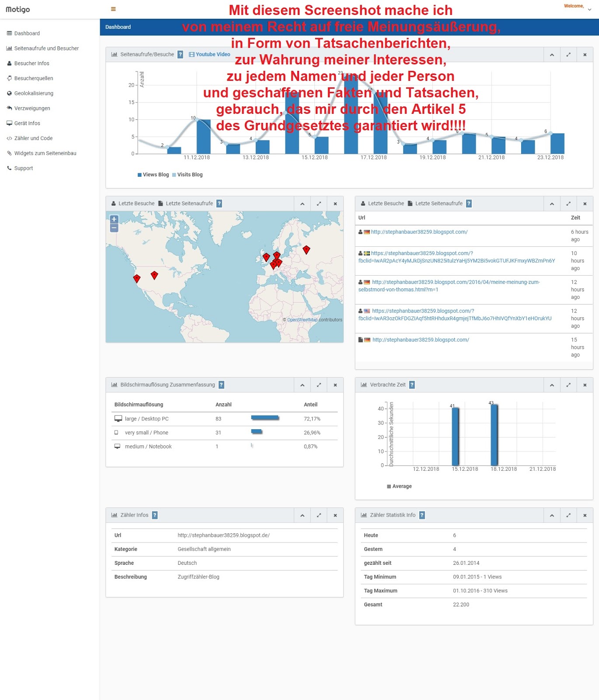Collapse the Seitenaufrufe/Besuche chart panel
Screen dimensions: 599x700
click(x=552, y=55)
